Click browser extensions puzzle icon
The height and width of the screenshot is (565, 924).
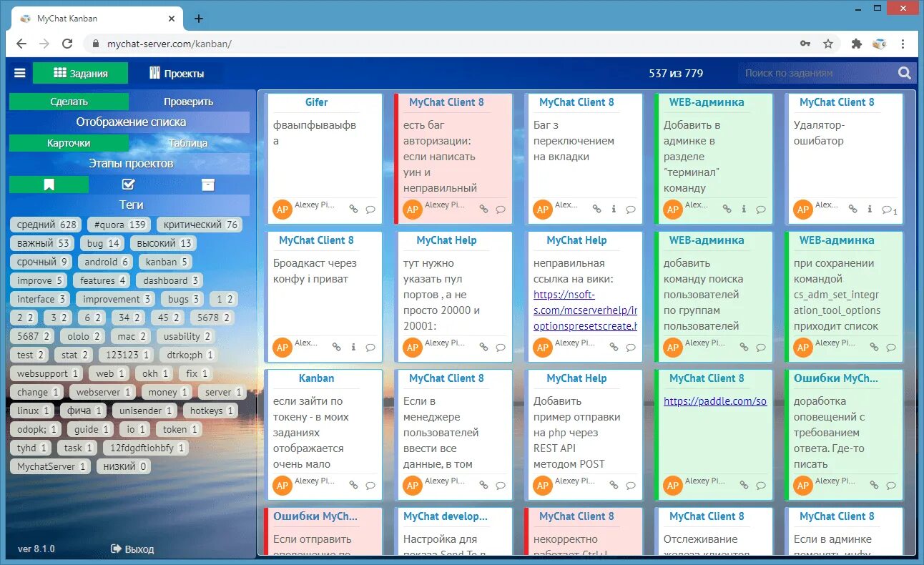click(856, 44)
